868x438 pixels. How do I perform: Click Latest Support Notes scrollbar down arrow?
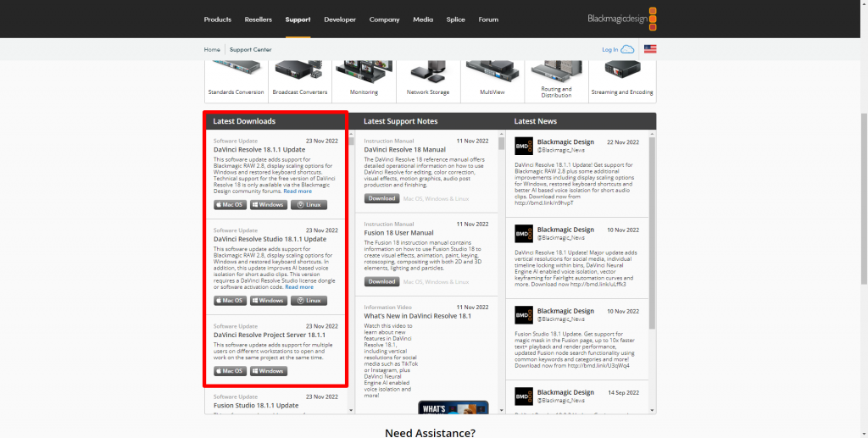(x=502, y=410)
